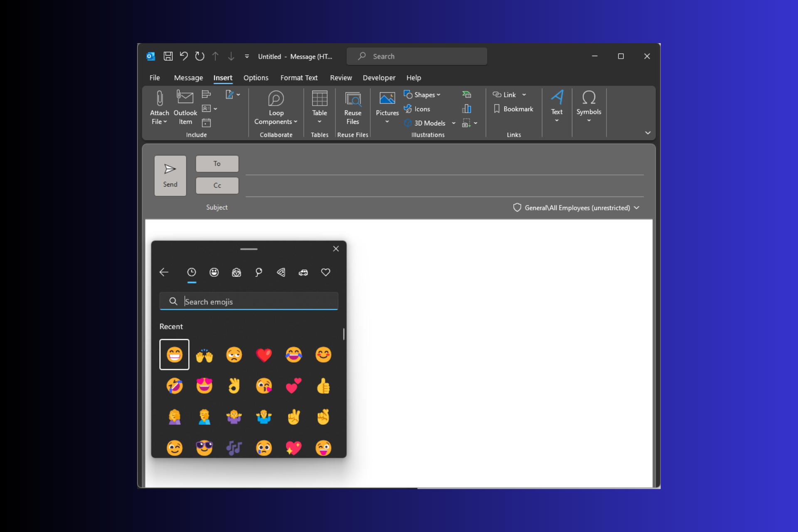This screenshot has height=532, width=798.
Task: Insert the red heart emoji
Action: [264, 355]
